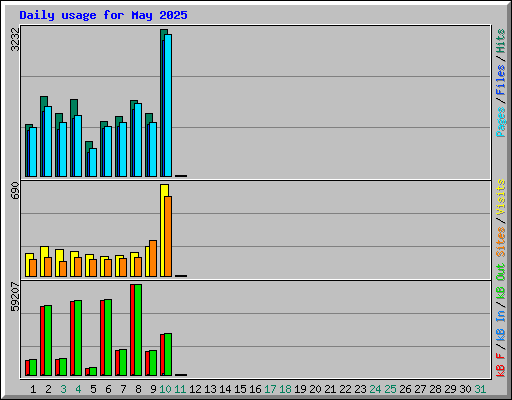The image size is (512, 400).
Task: Click the 690 axis value label
Action: 15,190
